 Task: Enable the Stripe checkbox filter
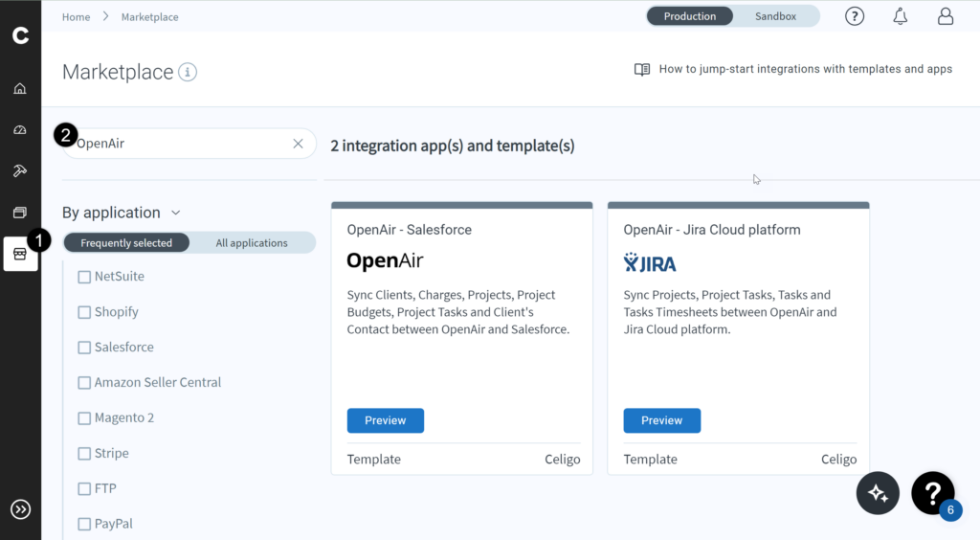(x=84, y=454)
